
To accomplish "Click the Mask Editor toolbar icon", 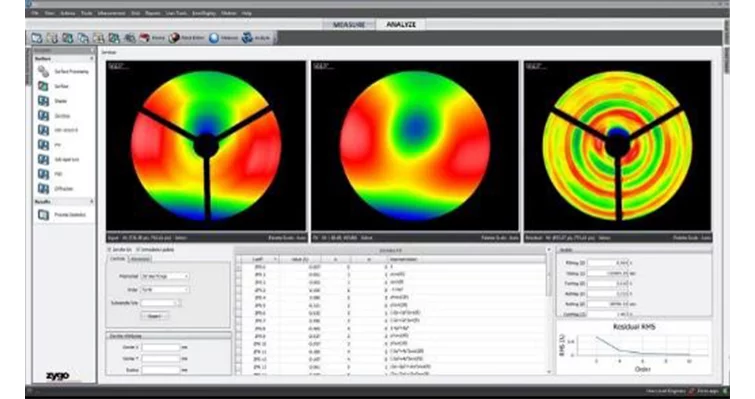I will click(x=174, y=38).
